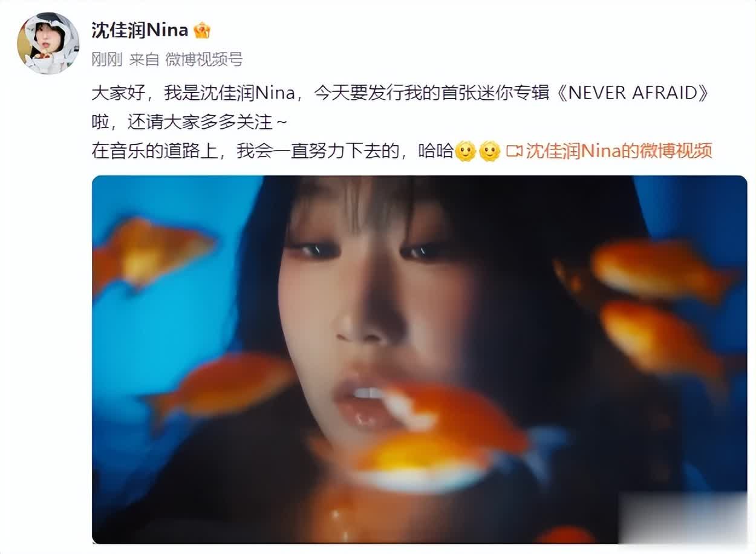Click the 微博视频号 source link
The width and height of the screenshot is (756, 554).
204,59
